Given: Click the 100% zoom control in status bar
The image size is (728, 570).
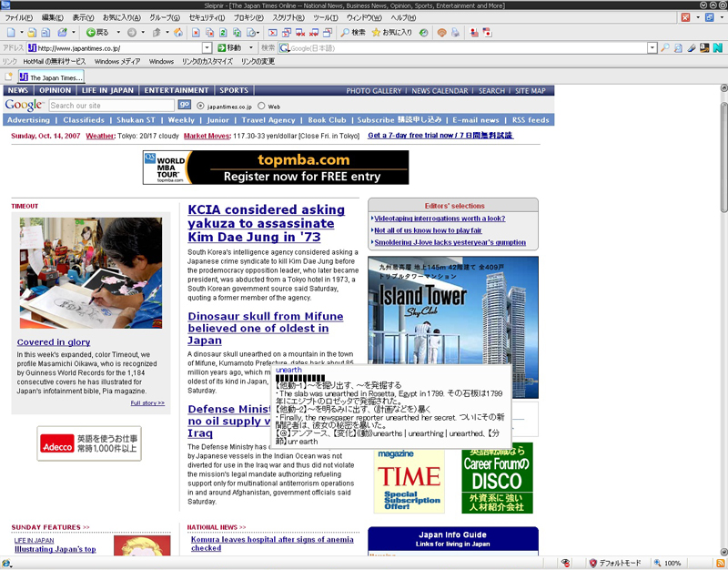Looking at the screenshot, I should pyautogui.click(x=669, y=563).
